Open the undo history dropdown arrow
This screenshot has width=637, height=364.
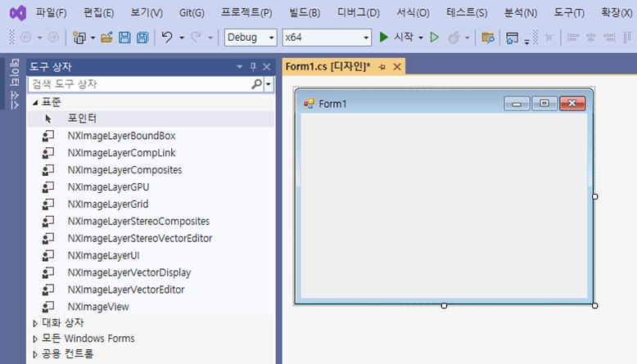[x=182, y=38]
